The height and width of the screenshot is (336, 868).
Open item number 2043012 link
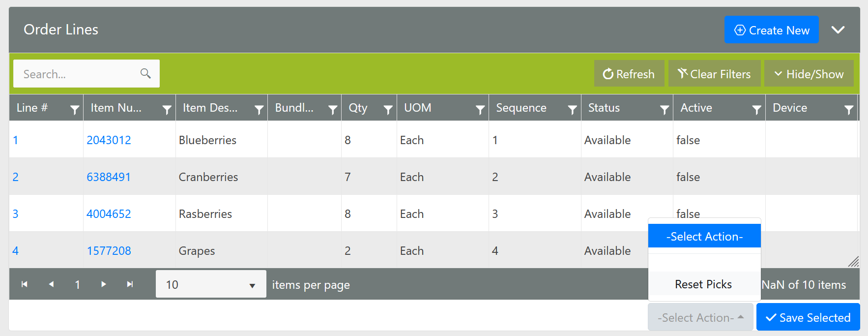[x=109, y=140]
